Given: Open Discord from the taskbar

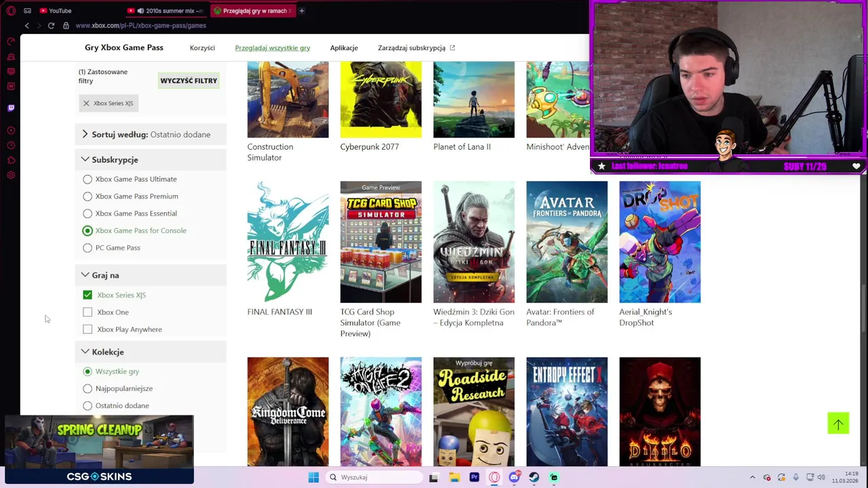Looking at the screenshot, I should click(514, 477).
